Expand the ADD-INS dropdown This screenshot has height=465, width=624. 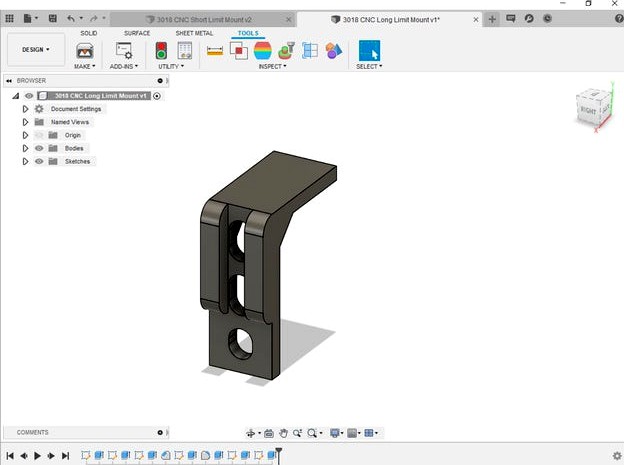click(x=124, y=66)
